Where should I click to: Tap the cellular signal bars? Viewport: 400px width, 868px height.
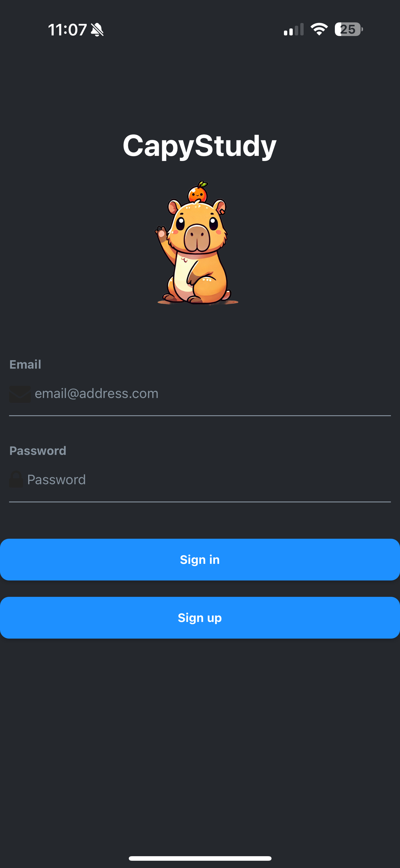[x=294, y=29]
